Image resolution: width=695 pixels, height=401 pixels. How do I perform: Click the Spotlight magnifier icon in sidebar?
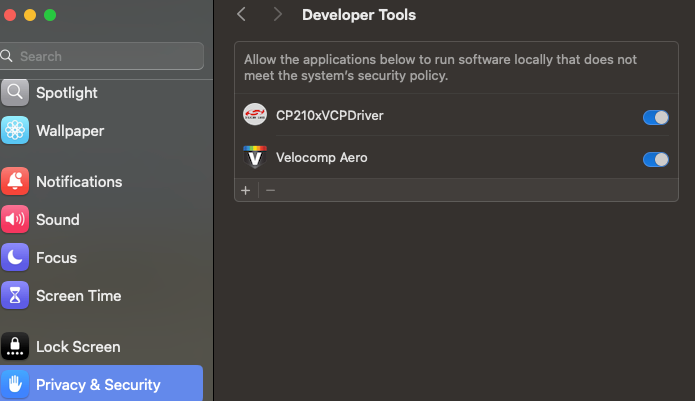[15, 93]
